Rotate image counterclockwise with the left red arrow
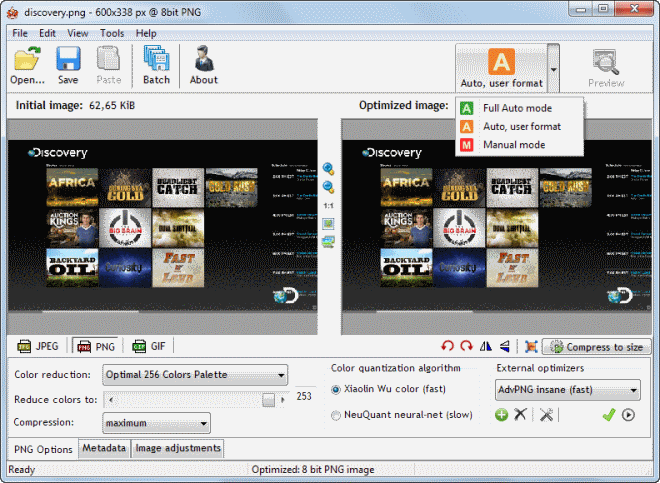Screen dimensions: 660x483 (447, 347)
